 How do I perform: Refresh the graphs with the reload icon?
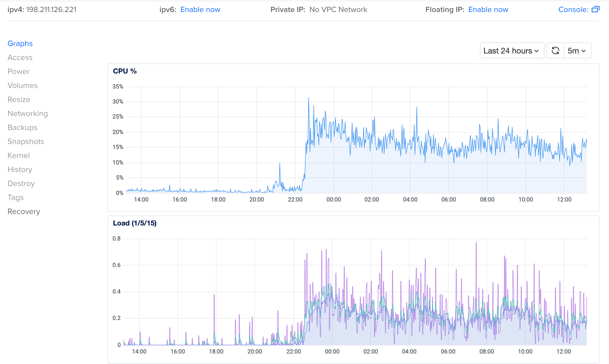tap(555, 51)
